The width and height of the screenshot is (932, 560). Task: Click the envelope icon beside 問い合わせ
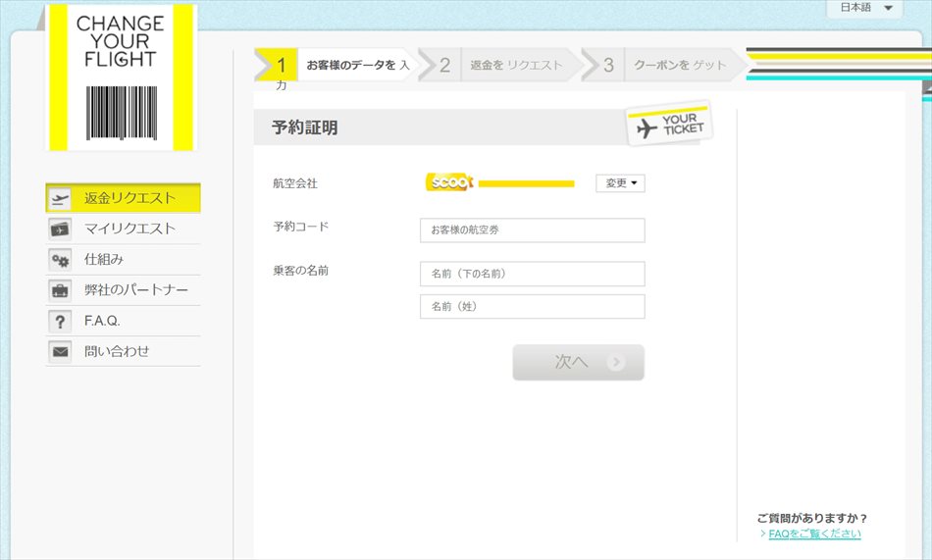pyautogui.click(x=60, y=351)
